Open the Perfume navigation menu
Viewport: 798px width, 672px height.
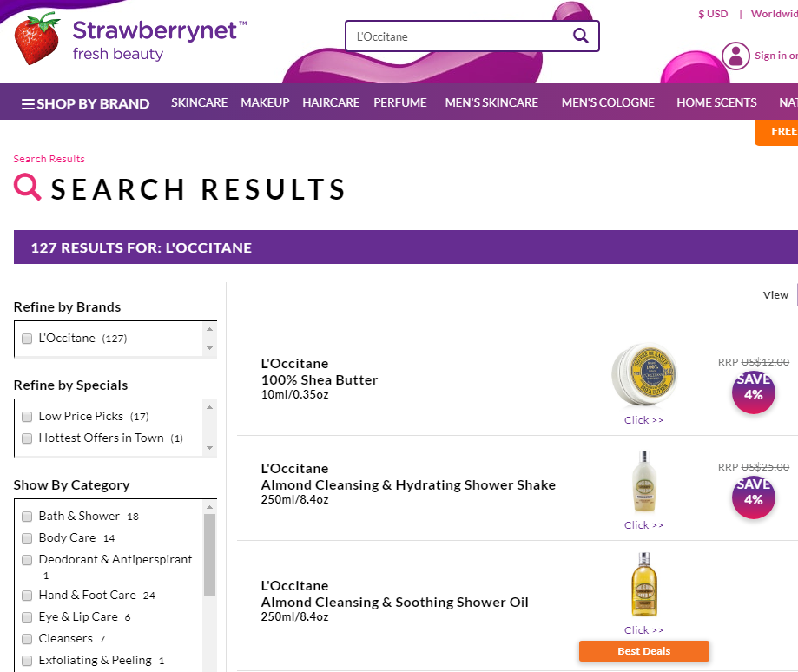click(x=400, y=102)
